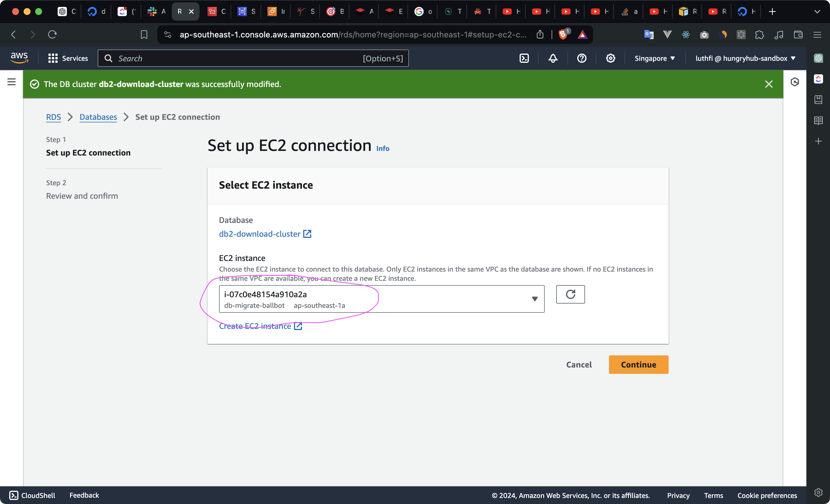The height and width of the screenshot is (504, 830).
Task: Open the Singapore region dropdown
Action: tap(654, 58)
